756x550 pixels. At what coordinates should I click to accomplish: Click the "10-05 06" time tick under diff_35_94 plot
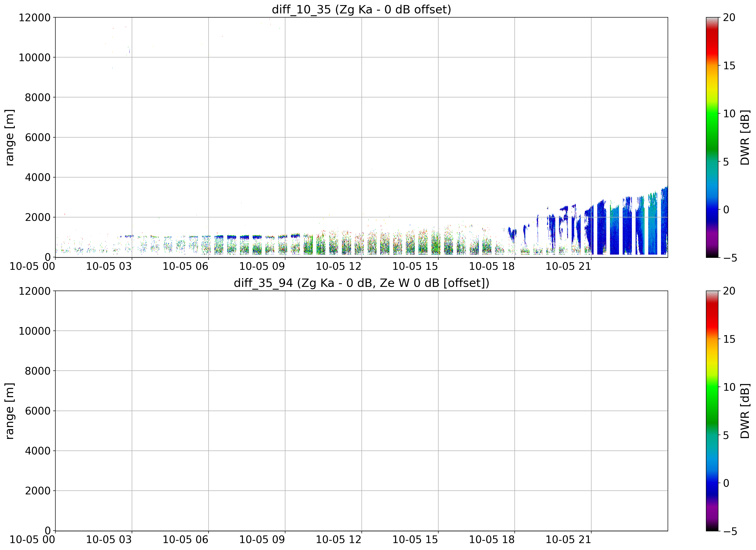point(185,540)
